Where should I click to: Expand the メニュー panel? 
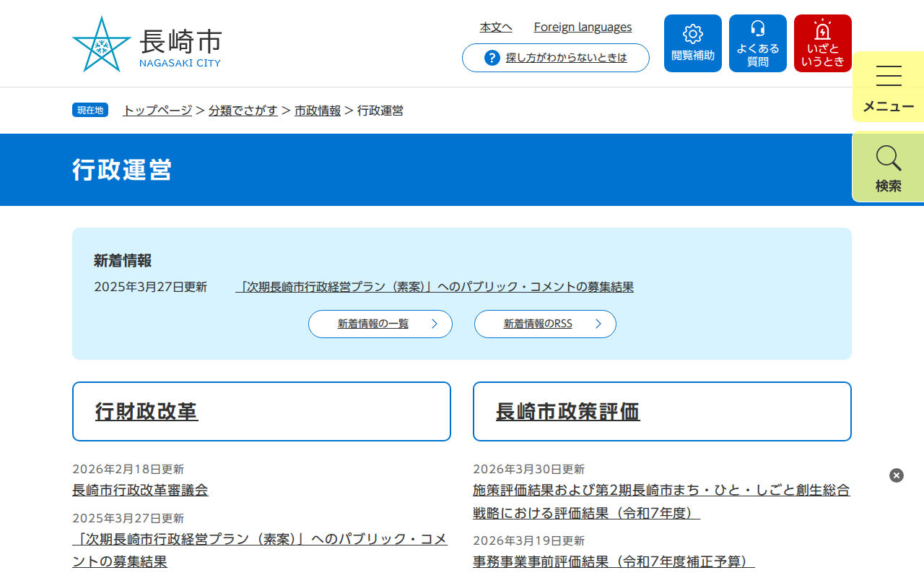pos(887,87)
